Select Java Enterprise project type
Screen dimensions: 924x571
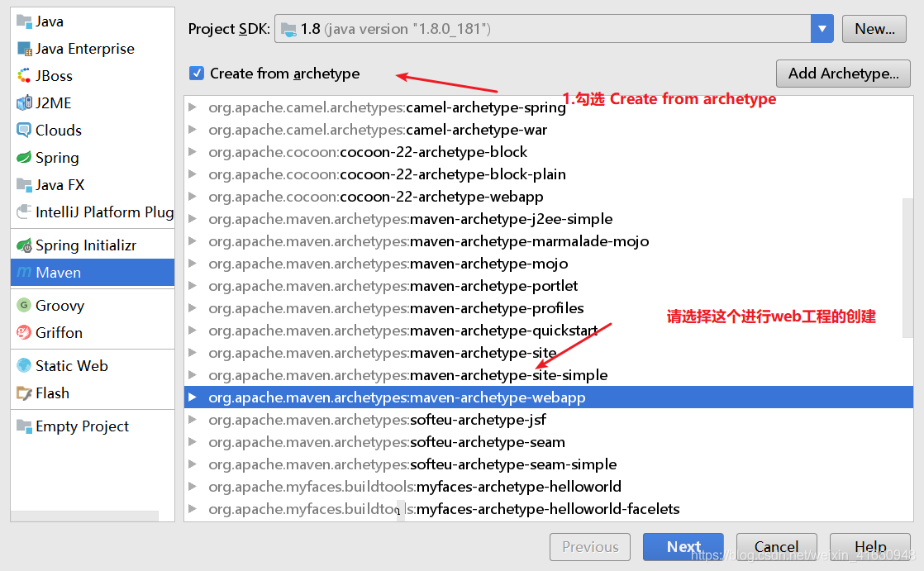pos(93,49)
